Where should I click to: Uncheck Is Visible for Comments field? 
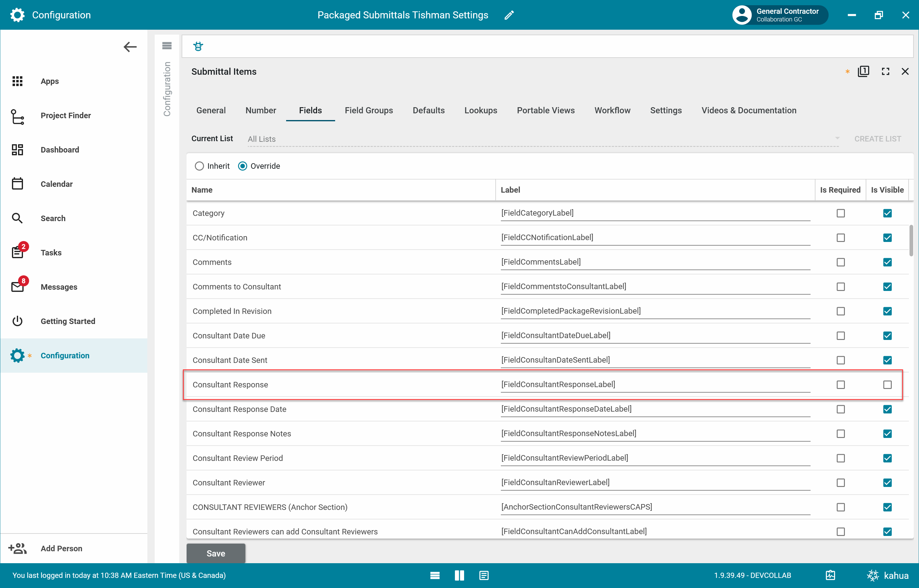(887, 262)
